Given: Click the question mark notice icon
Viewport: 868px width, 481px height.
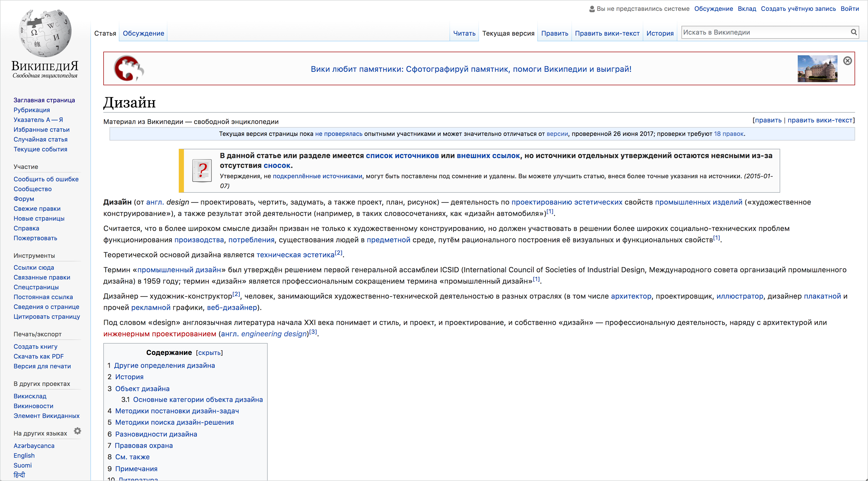Looking at the screenshot, I should 202,170.
